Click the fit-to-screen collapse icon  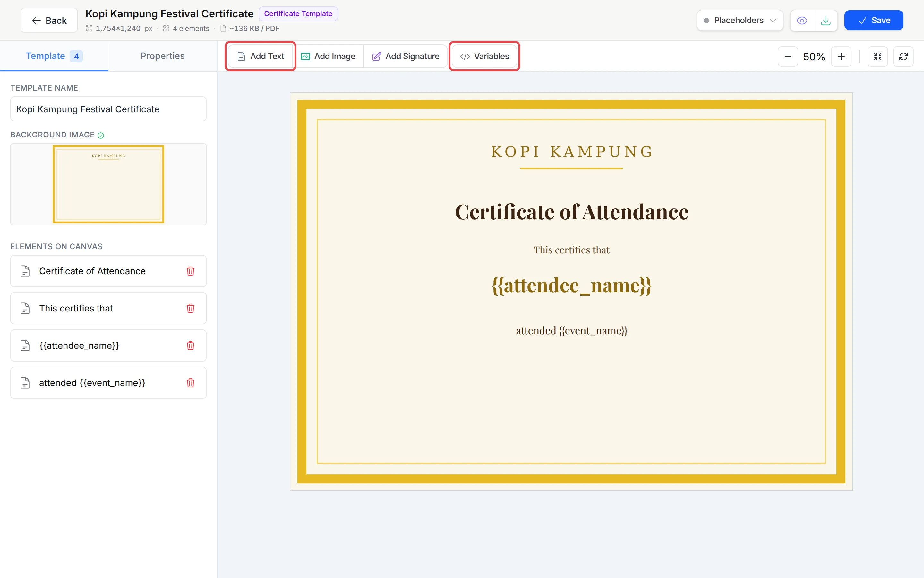pyautogui.click(x=877, y=57)
